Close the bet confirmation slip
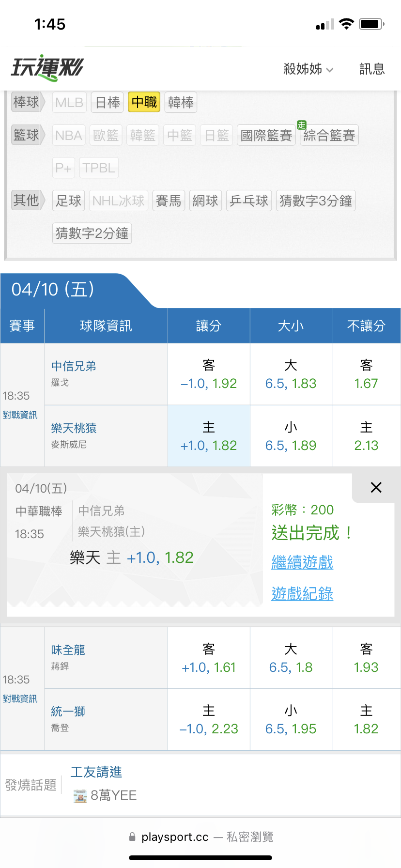The height and width of the screenshot is (868, 401). click(376, 487)
